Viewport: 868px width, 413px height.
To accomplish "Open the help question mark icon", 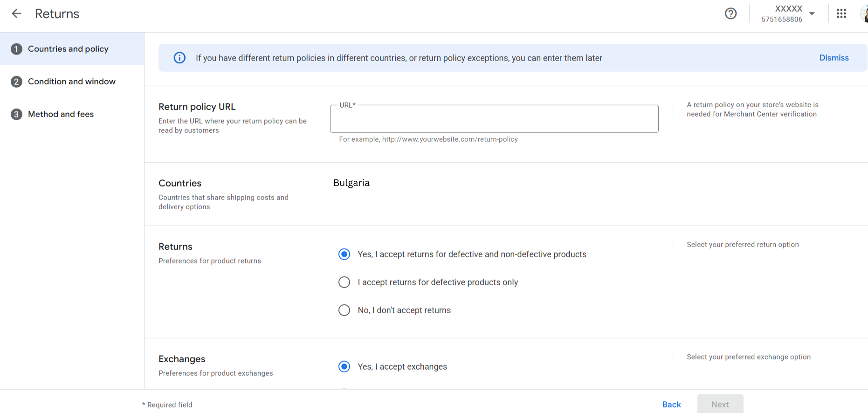I will (x=730, y=14).
